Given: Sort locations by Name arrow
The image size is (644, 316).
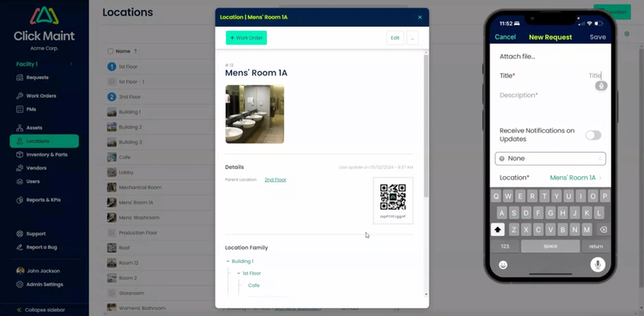Looking at the screenshot, I should [x=136, y=52].
